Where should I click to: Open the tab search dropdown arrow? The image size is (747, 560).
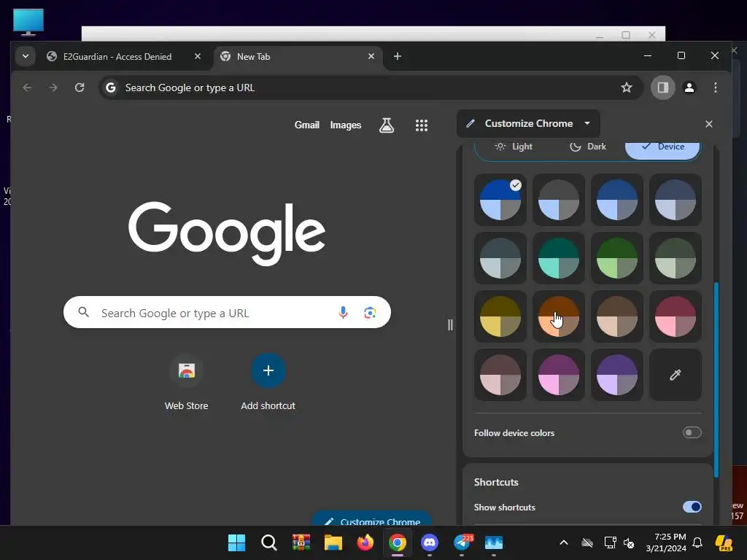[26, 56]
